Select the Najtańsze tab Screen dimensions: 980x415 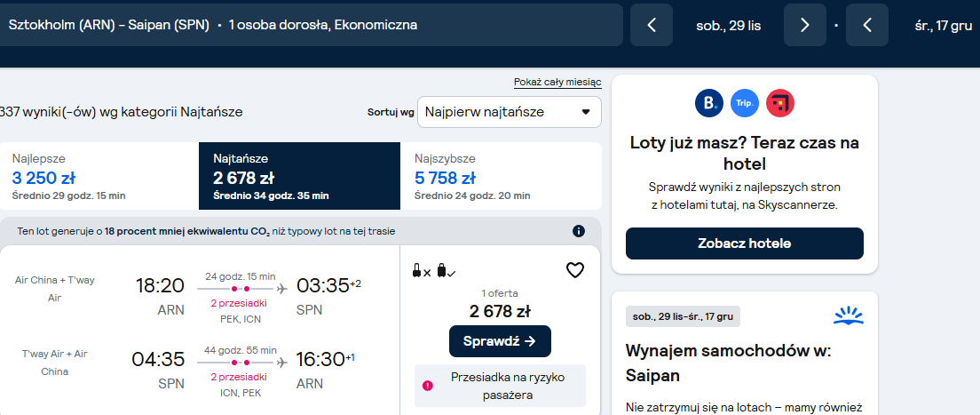(x=299, y=176)
